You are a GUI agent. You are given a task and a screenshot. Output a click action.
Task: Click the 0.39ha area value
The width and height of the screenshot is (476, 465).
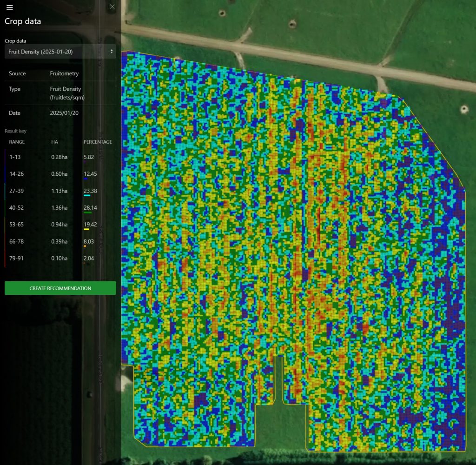(x=59, y=241)
